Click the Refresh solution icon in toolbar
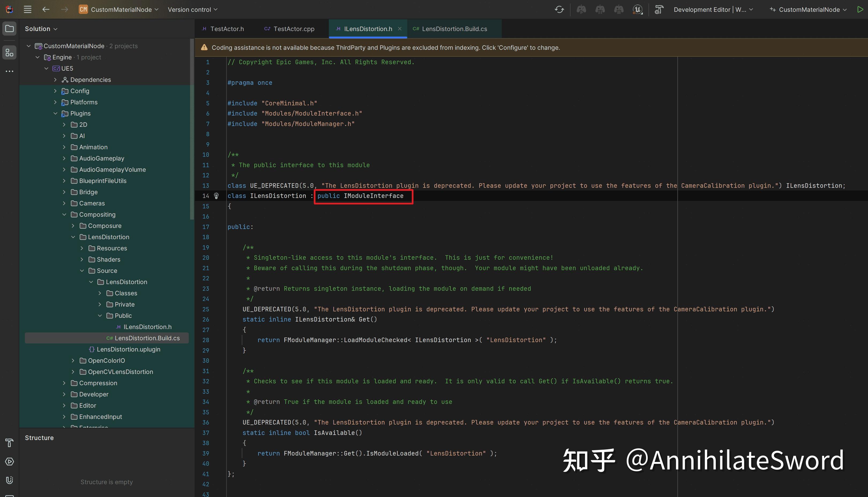Screen dimensions: 868x497 click(x=559, y=10)
